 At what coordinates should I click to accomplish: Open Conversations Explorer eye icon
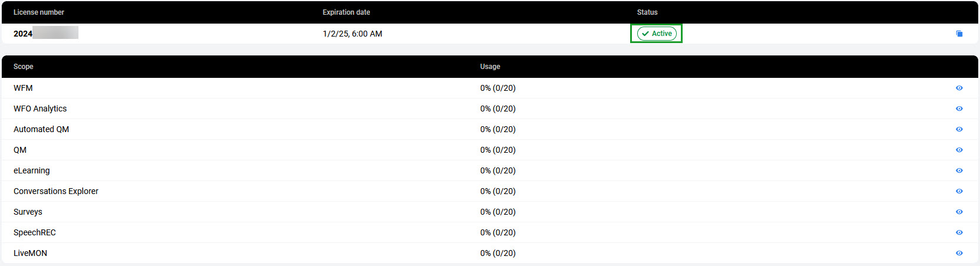959,191
